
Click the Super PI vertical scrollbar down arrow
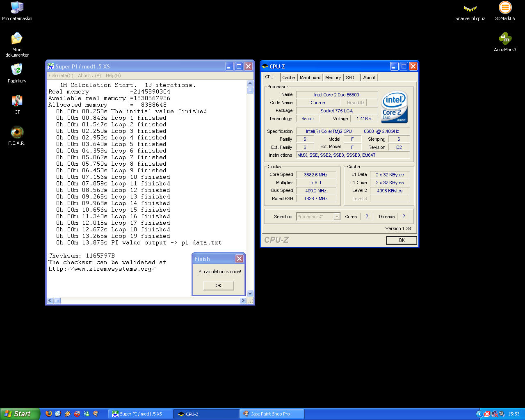click(x=250, y=294)
